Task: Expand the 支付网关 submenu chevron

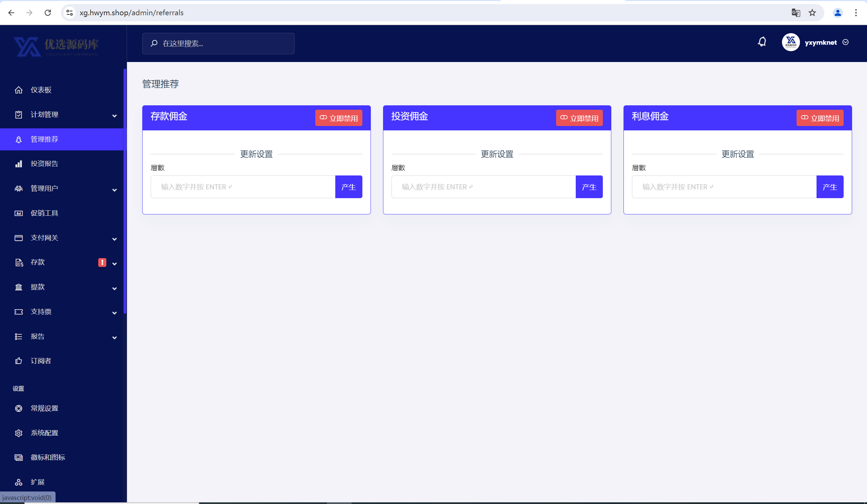Action: click(x=114, y=239)
